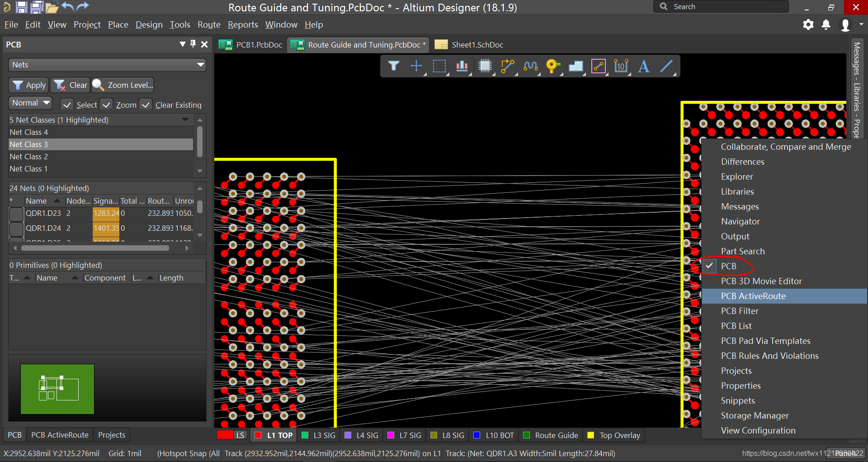The width and height of the screenshot is (868, 462).
Task: Click the Zoom Level... button
Action: tap(123, 85)
